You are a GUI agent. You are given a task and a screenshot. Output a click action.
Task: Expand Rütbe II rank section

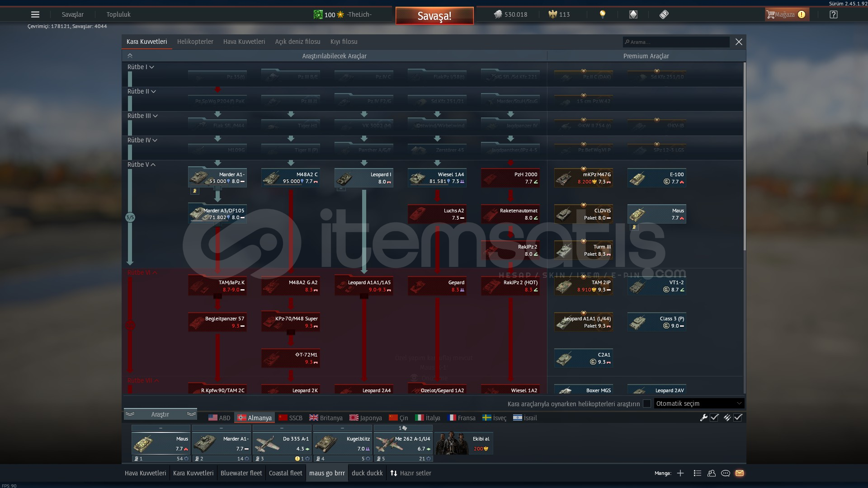[x=142, y=91]
